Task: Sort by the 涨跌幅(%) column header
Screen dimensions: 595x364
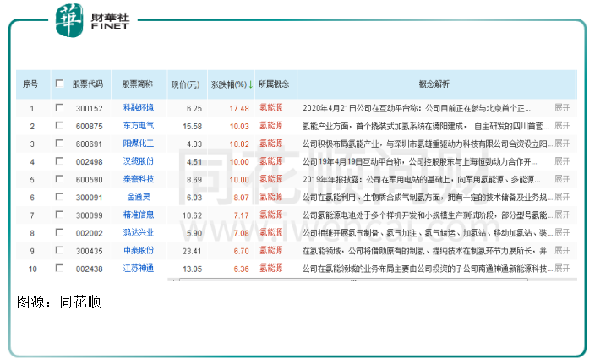Action: pyautogui.click(x=229, y=84)
